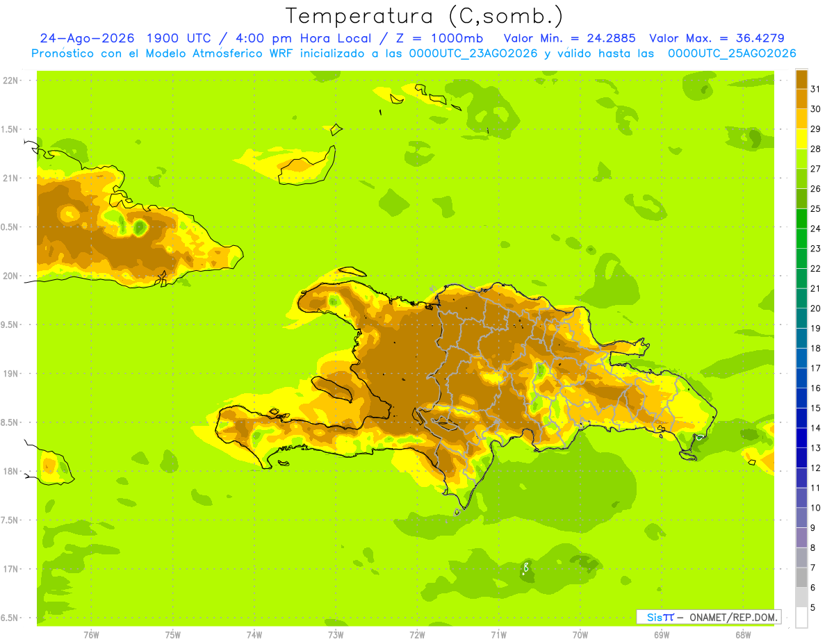This screenshot has height=644, width=834.
Task: Click the title 'Temperatura (C,somb.)'
Action: [424, 16]
